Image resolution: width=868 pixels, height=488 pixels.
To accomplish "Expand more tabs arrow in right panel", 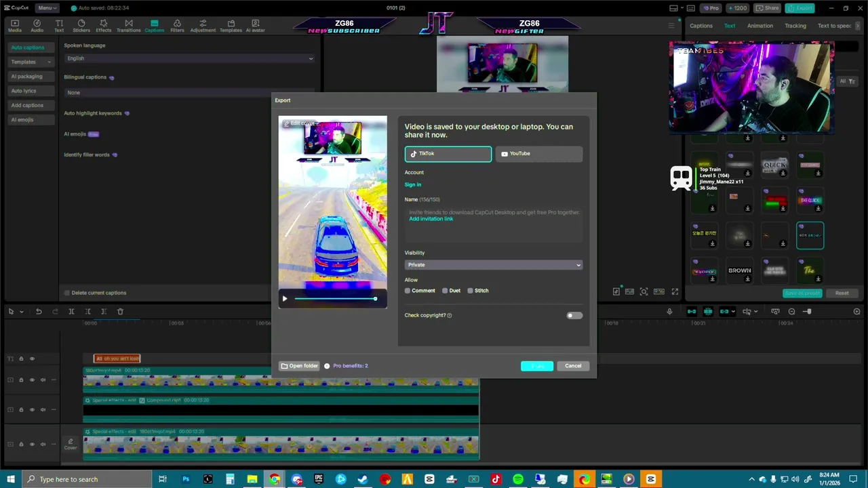I will pyautogui.click(x=858, y=26).
